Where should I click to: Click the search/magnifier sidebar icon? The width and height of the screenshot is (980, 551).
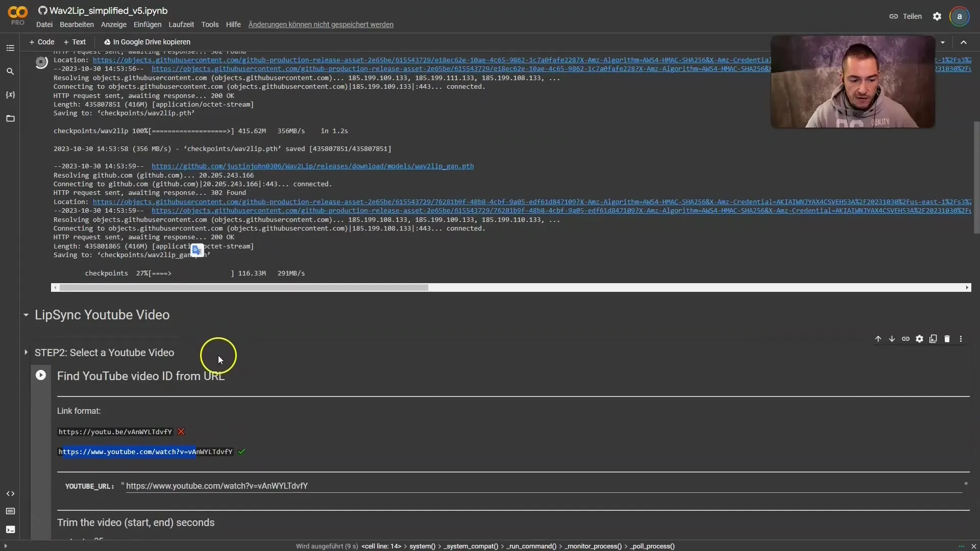(x=10, y=70)
